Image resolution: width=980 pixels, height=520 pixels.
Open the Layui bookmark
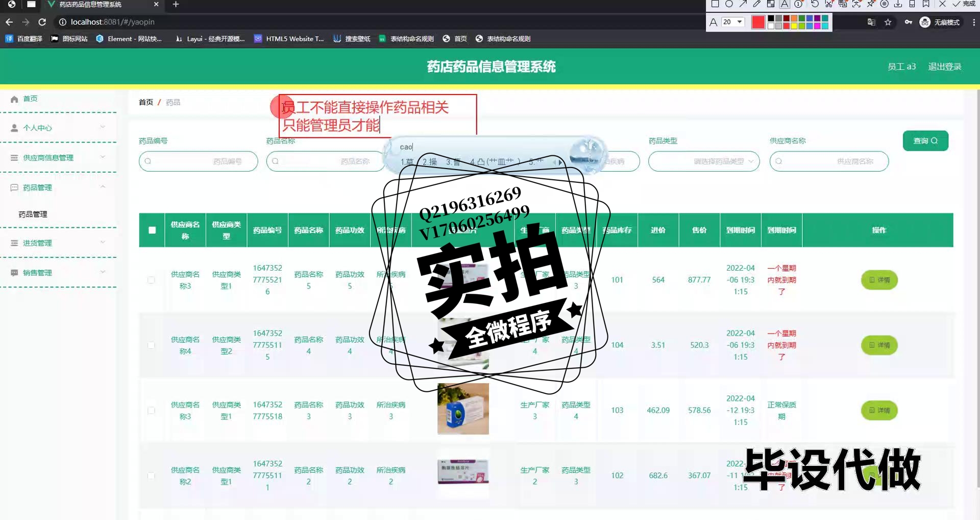click(x=210, y=39)
